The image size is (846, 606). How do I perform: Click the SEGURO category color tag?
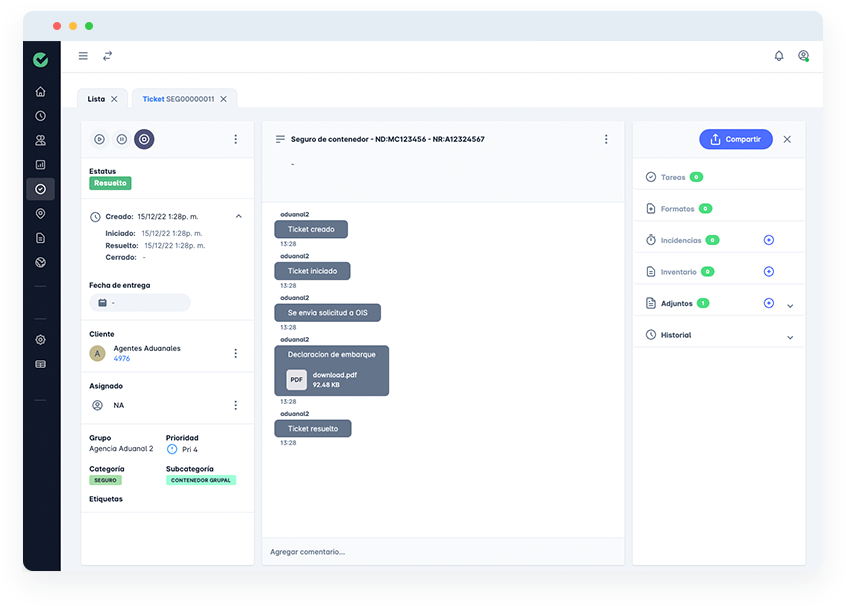105,480
